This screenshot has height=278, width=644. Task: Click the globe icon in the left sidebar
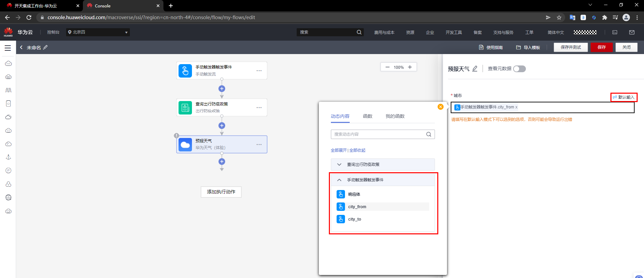tap(8, 197)
